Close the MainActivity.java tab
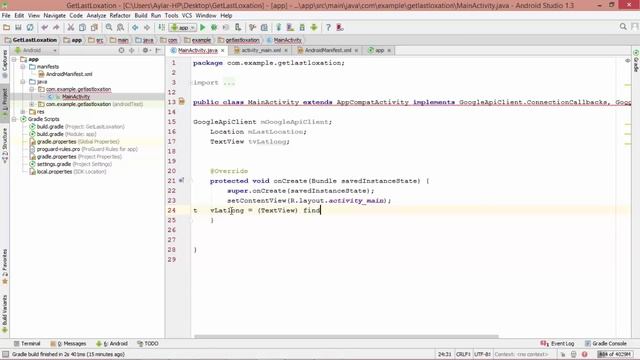The image size is (640, 360). pos(222,51)
